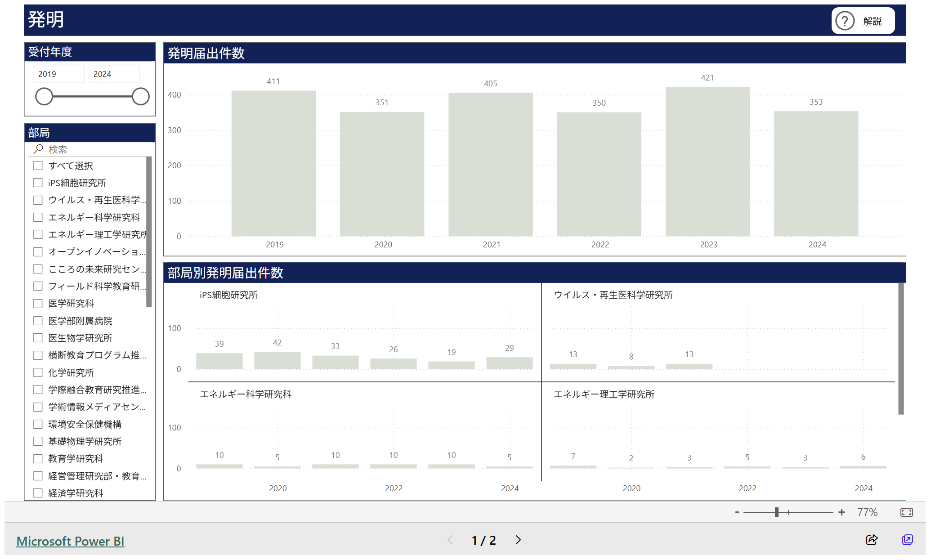Click the zoom level slider thumb
Viewport: 931px width, 560px height.
(x=777, y=512)
